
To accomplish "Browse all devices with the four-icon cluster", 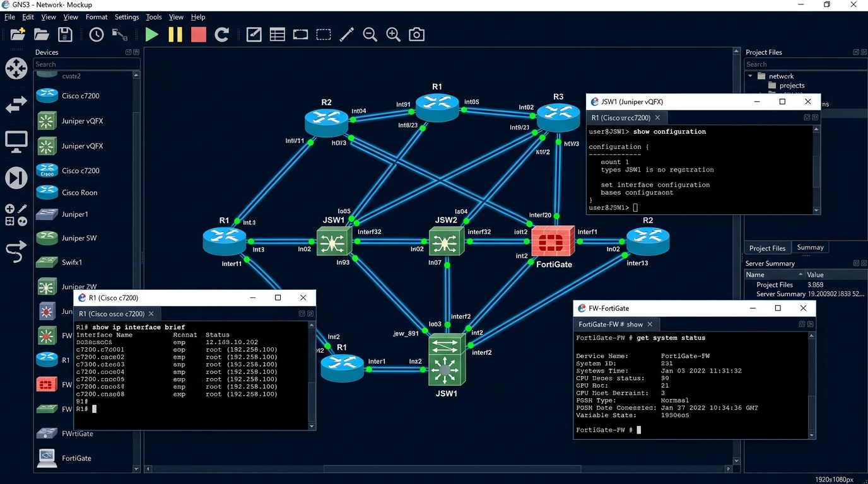I will pyautogui.click(x=16, y=215).
